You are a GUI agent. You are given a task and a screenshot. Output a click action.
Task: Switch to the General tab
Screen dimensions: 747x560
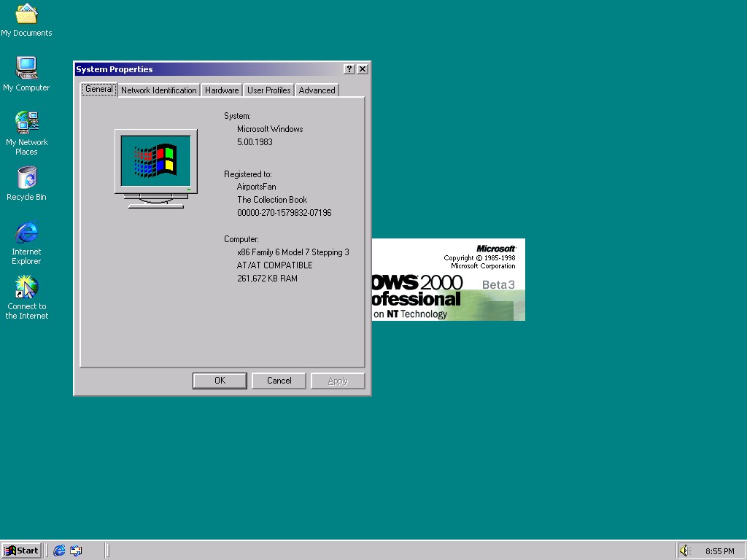(98, 89)
